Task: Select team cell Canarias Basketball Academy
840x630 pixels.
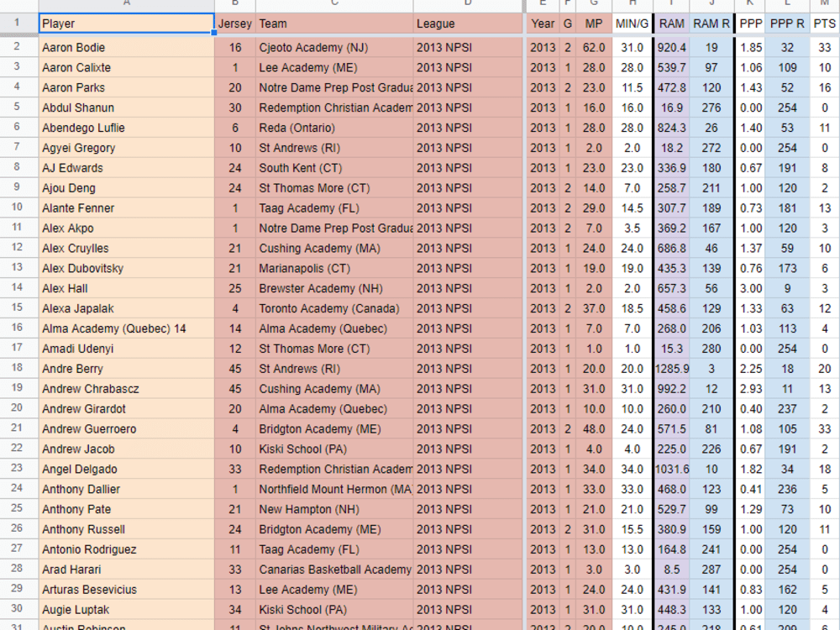Action: pyautogui.click(x=334, y=570)
